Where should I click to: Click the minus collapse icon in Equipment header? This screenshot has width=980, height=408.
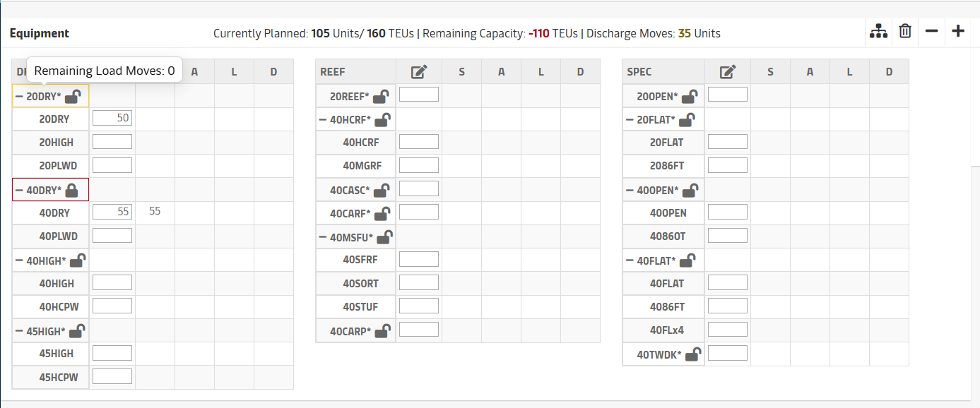coord(931,32)
